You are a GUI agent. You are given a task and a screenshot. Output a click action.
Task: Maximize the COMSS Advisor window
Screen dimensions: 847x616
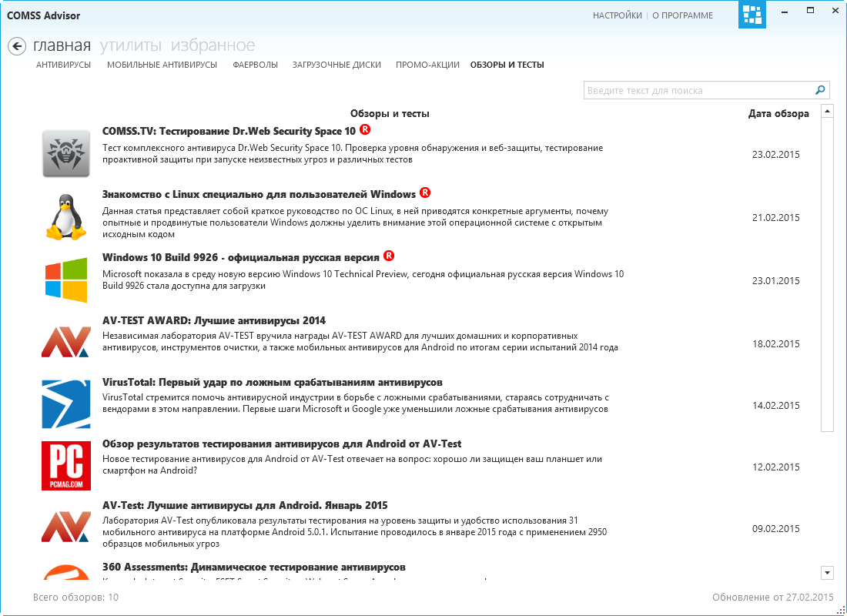point(810,11)
